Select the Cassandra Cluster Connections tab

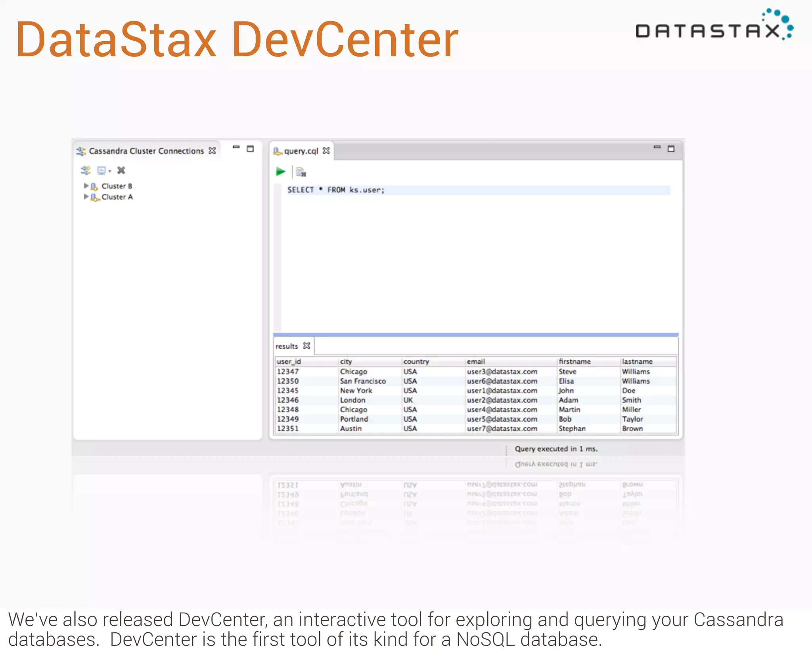click(x=146, y=151)
